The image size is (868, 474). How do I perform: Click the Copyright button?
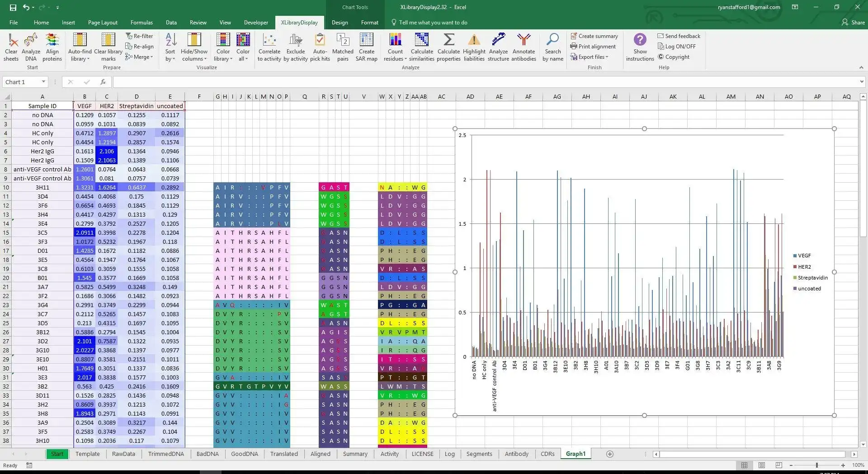[674, 57]
